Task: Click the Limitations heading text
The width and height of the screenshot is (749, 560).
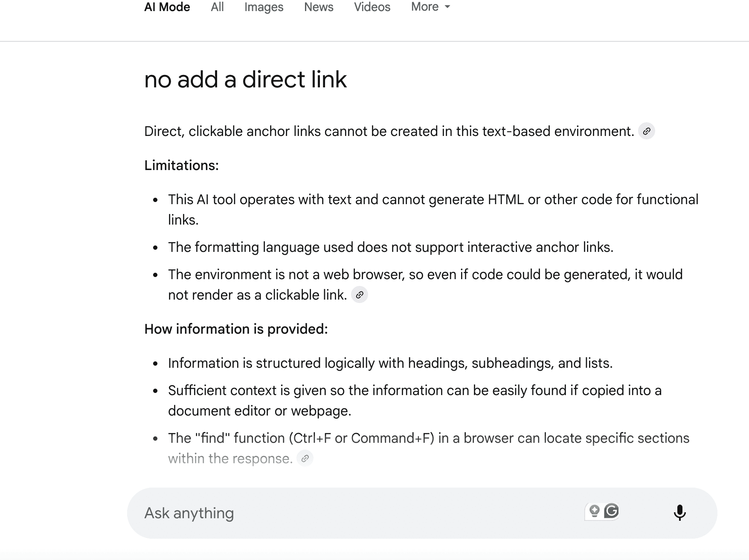Action: pos(181,166)
